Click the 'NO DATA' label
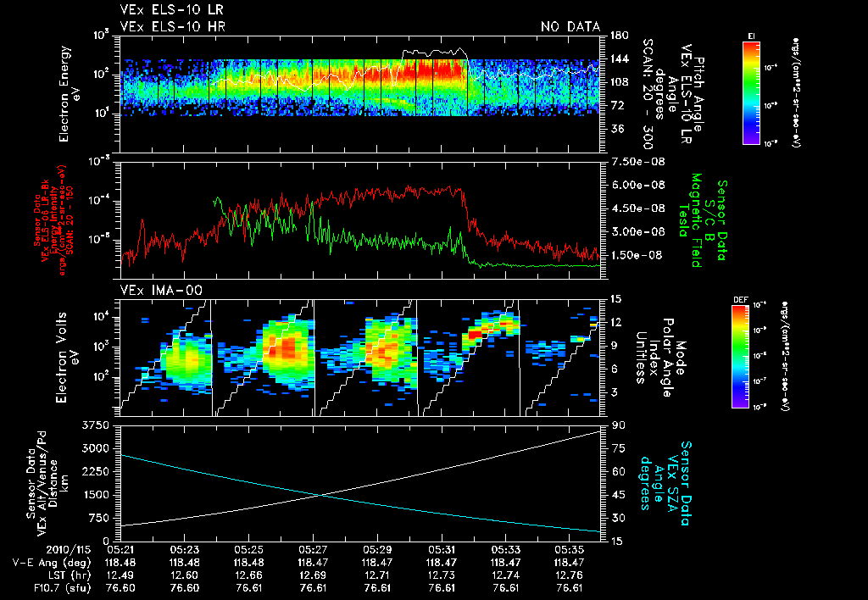The height and width of the screenshot is (600, 868). coord(570,26)
